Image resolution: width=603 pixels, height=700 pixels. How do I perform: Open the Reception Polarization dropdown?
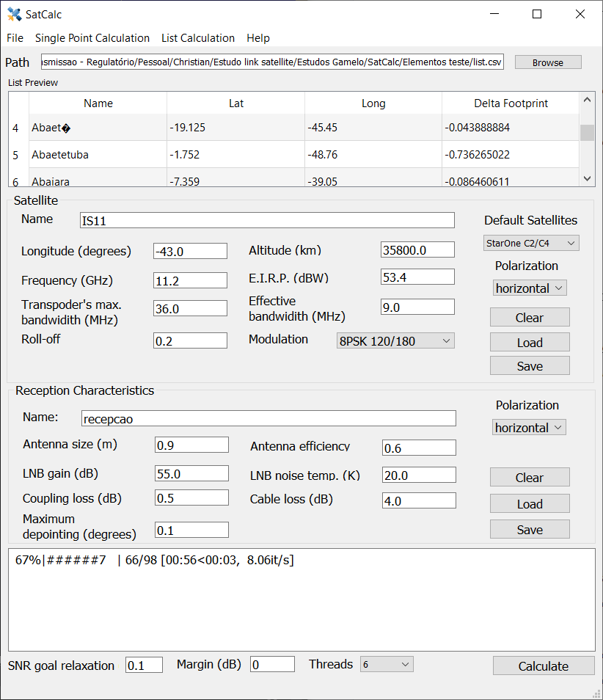[x=530, y=427]
